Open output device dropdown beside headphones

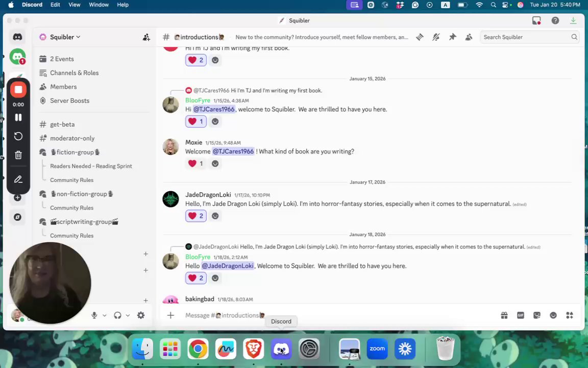point(128,315)
